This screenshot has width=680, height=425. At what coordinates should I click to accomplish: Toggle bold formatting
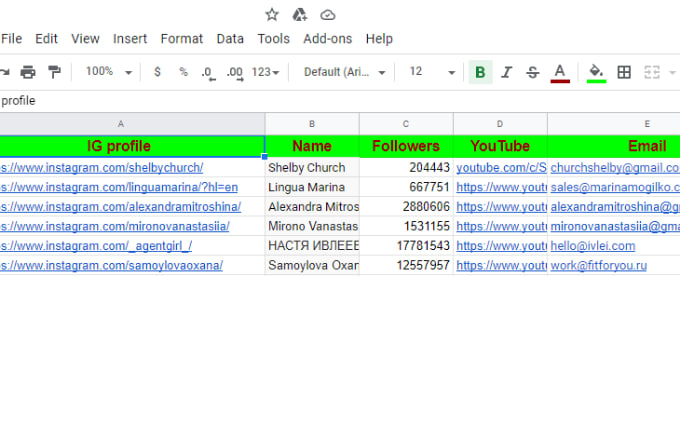(x=480, y=72)
